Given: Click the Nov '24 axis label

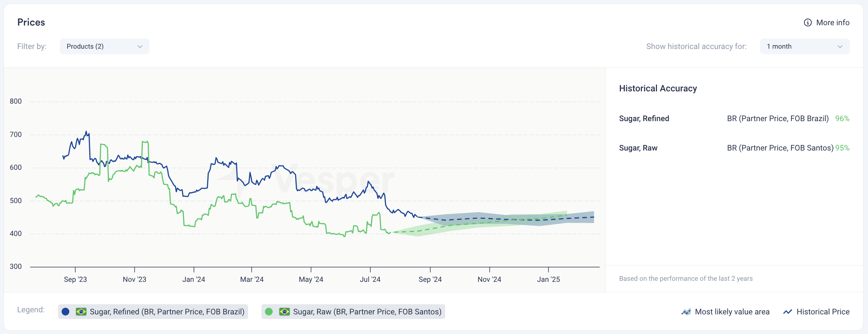Looking at the screenshot, I should 489,279.
